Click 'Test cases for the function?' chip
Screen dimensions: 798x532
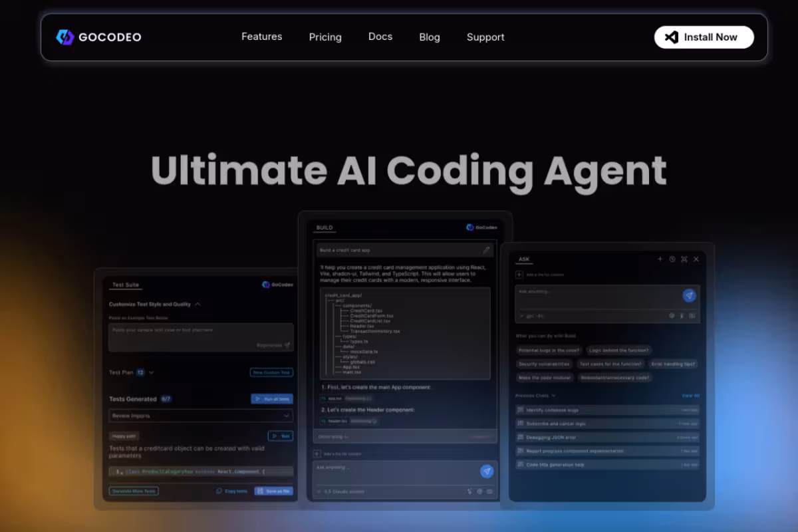610,364
